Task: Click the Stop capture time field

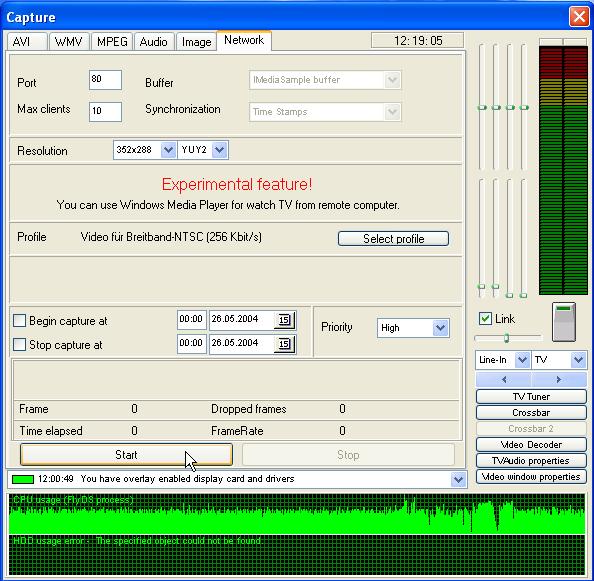Action: (191, 344)
